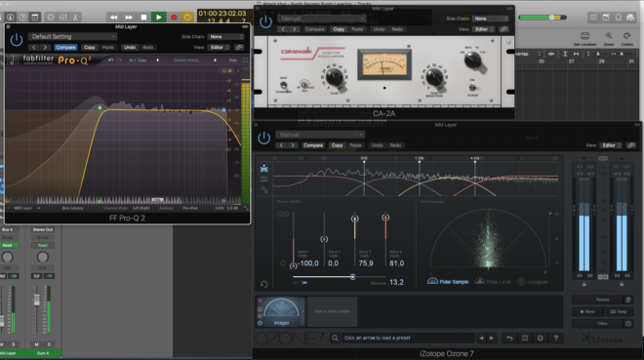Click the link icon in Pro-Q 2 header
Screen dimensions: 644x360
click(239, 47)
